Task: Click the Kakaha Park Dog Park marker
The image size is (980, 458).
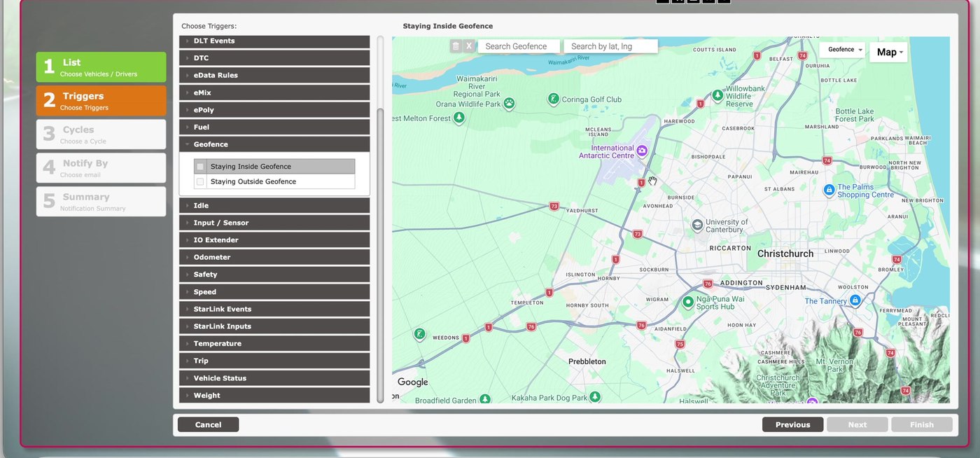Action: 595,397
